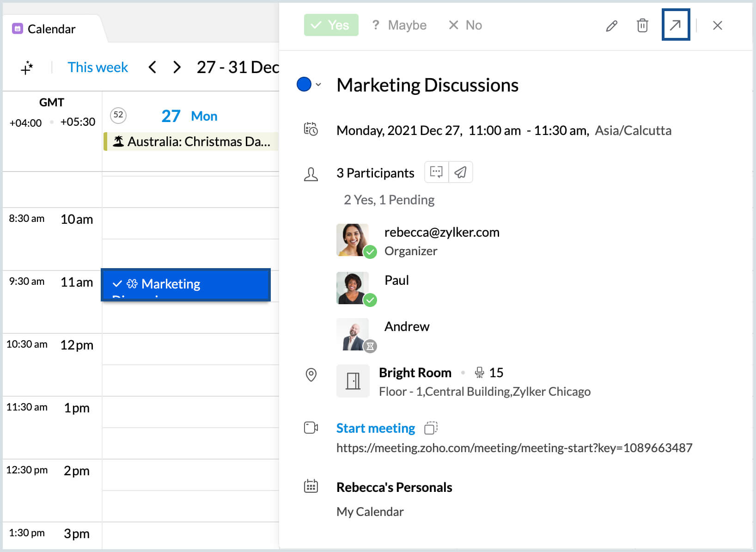The width and height of the screenshot is (756, 552).
Task: Select No RSVP response
Action: pos(465,25)
